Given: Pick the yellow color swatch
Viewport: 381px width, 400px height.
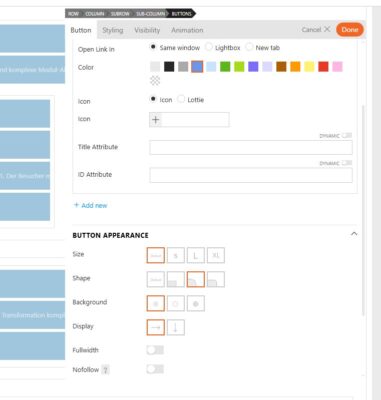Looking at the screenshot, I should point(309,67).
